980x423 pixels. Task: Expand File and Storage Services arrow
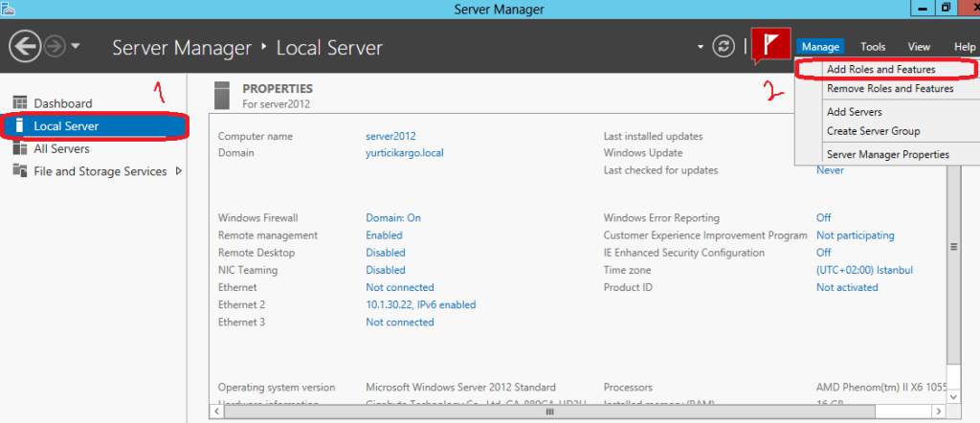[x=179, y=171]
